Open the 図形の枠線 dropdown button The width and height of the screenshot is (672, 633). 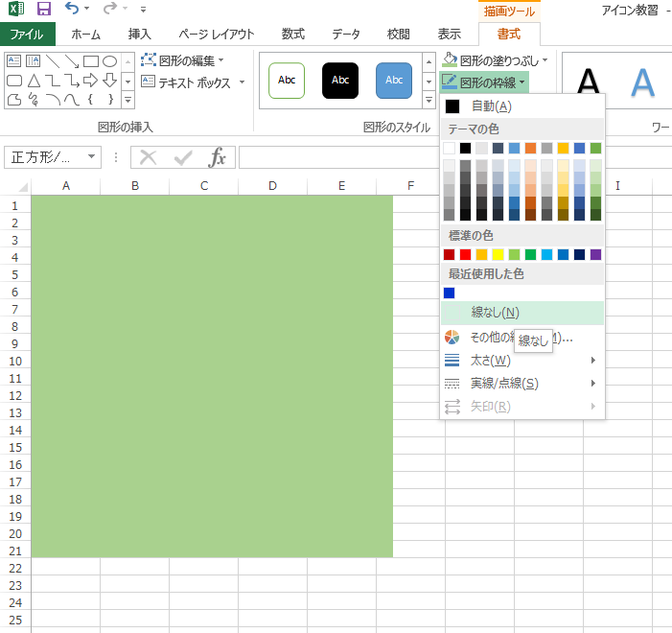click(484, 82)
